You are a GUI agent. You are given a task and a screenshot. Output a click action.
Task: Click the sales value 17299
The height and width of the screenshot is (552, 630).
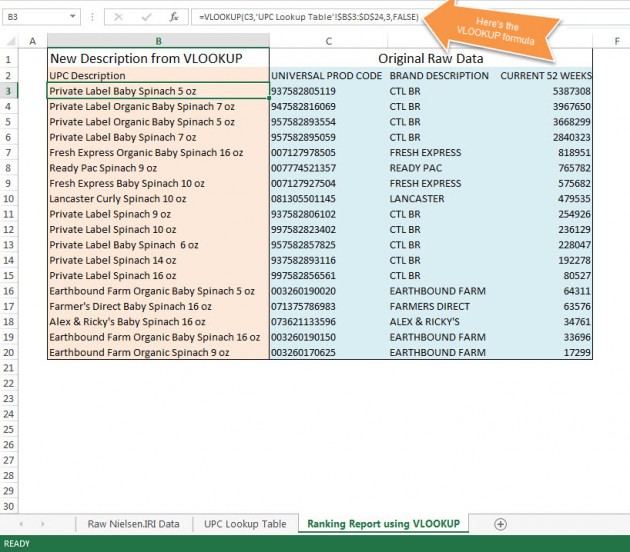pyautogui.click(x=577, y=353)
